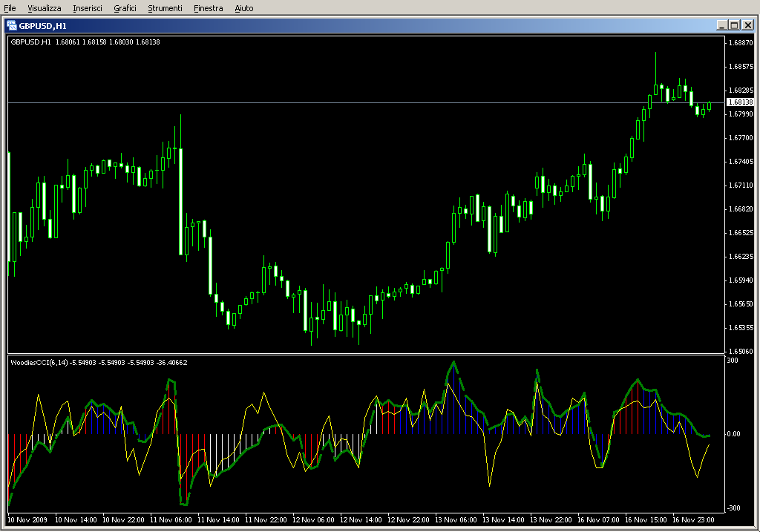Click the 1.66820 price scale value

coord(741,208)
